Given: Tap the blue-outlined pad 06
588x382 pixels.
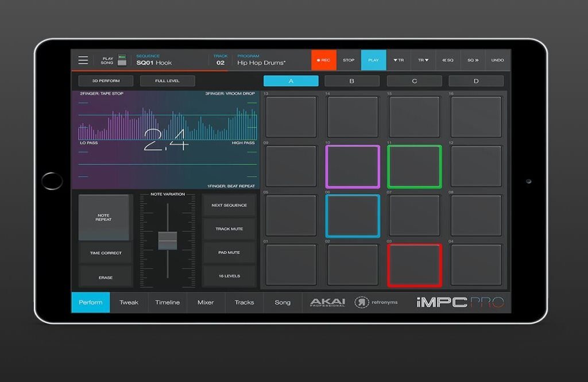Looking at the screenshot, I should 353,216.
